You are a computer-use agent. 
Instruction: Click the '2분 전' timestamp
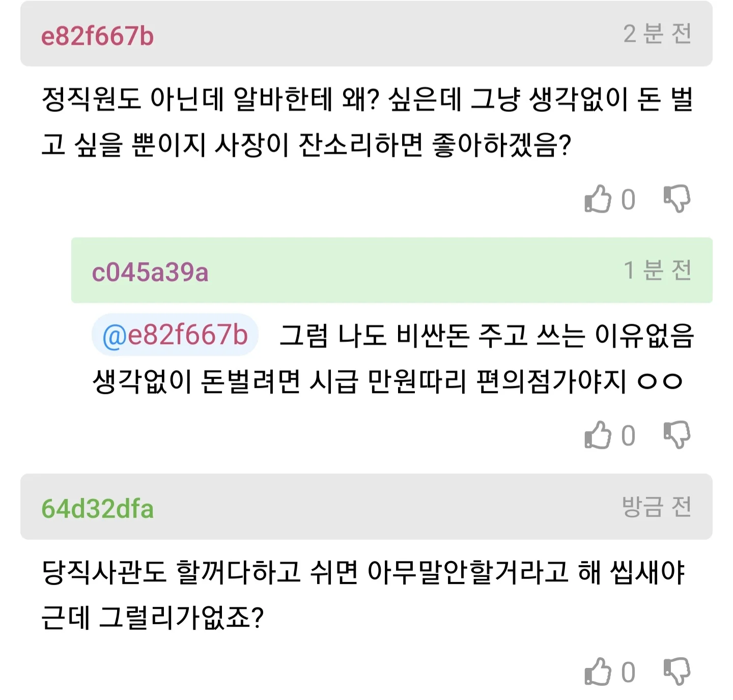[657, 34]
